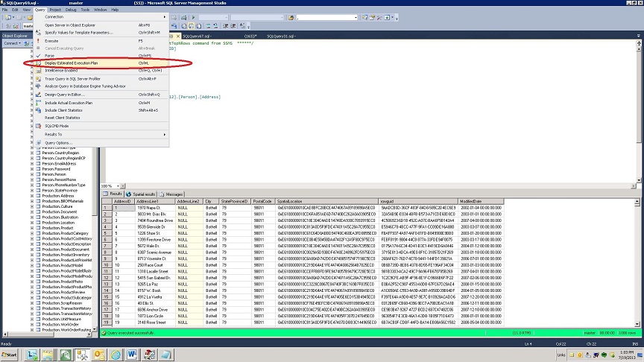
Task: Choose Analyze Query in Database Engine Tuning Advisor
Action: (101, 86)
